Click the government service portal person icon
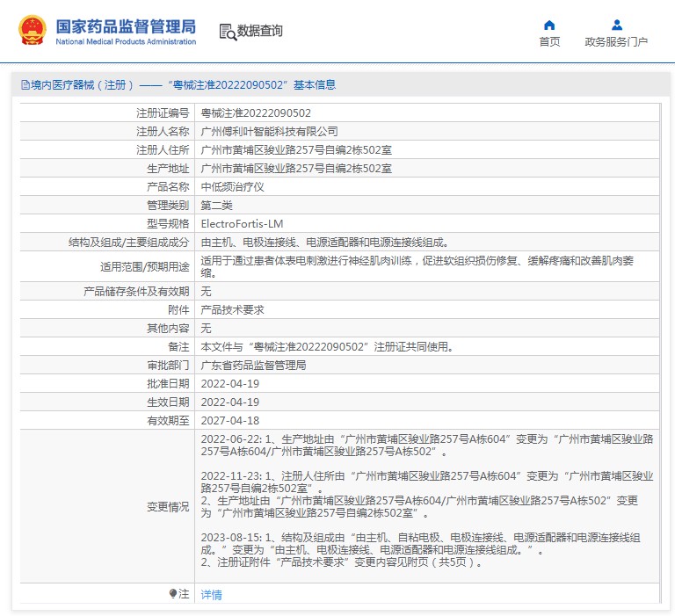 pyautogui.click(x=616, y=25)
